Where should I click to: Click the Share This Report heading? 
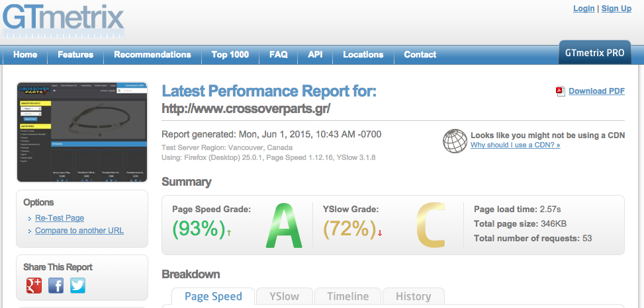tap(58, 267)
